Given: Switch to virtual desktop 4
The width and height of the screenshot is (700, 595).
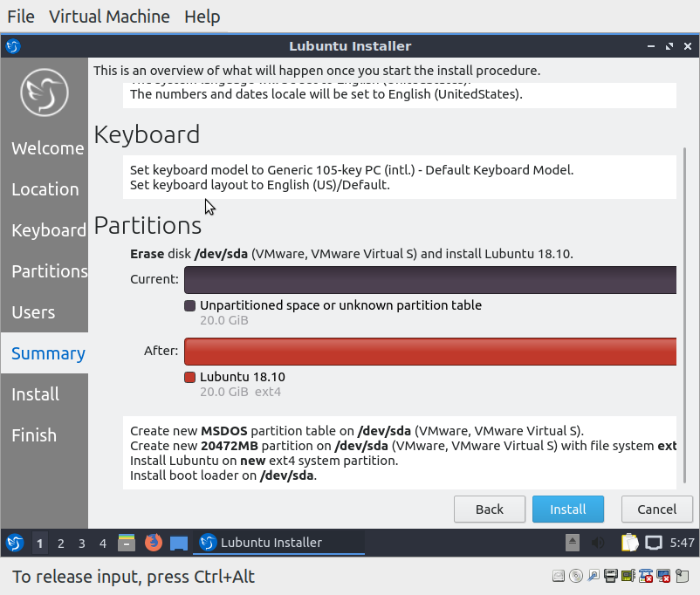Looking at the screenshot, I should [103, 543].
